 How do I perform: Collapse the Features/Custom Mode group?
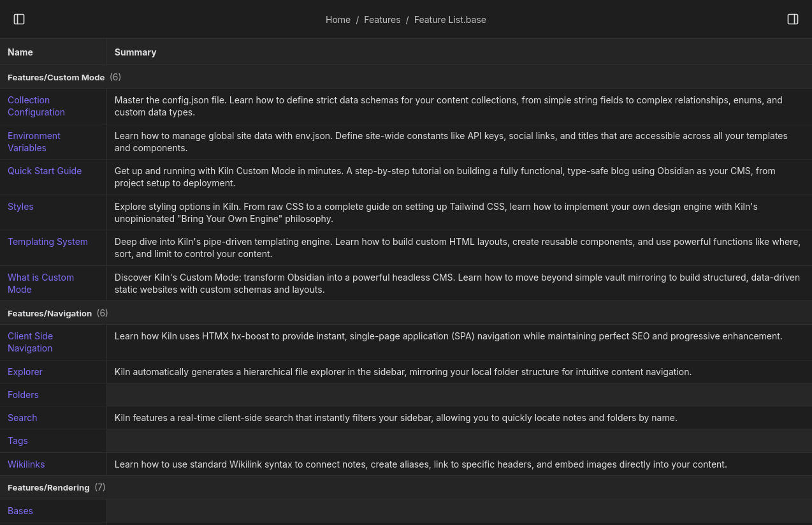point(56,77)
